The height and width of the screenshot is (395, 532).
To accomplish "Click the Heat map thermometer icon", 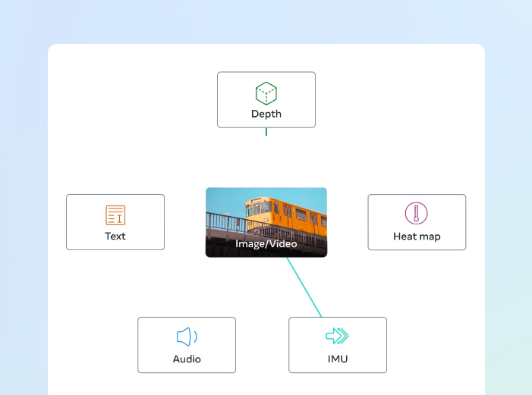I will (416, 213).
